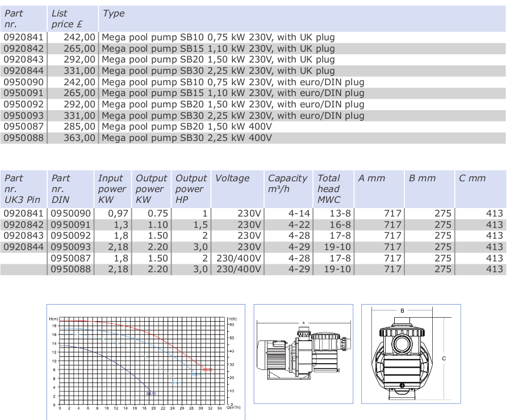The image size is (510, 420).
Task: Click the 'List price £' column header
Action: coord(73,19)
